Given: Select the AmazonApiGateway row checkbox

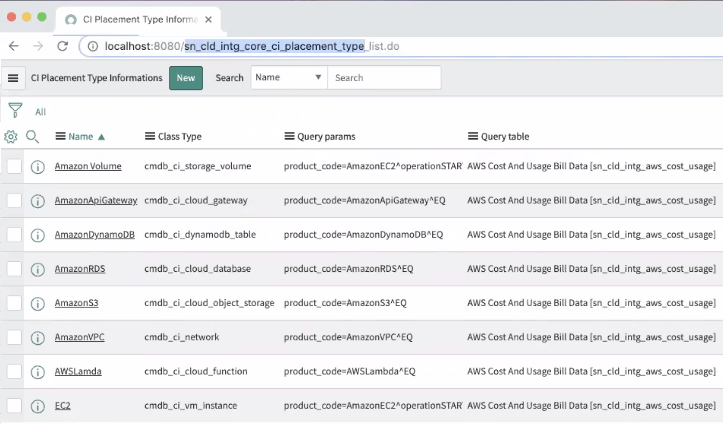Looking at the screenshot, I should tap(14, 200).
